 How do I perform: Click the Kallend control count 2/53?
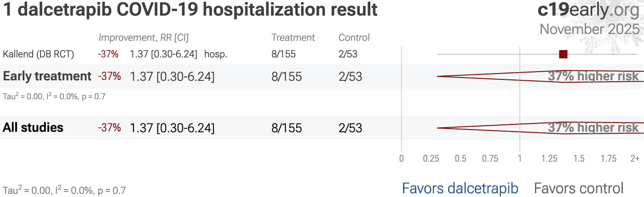click(x=348, y=54)
